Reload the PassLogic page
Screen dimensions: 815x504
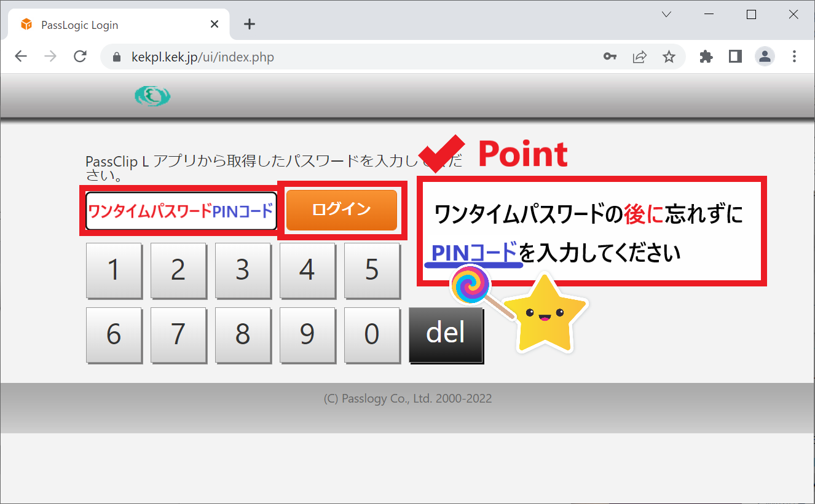pyautogui.click(x=80, y=57)
